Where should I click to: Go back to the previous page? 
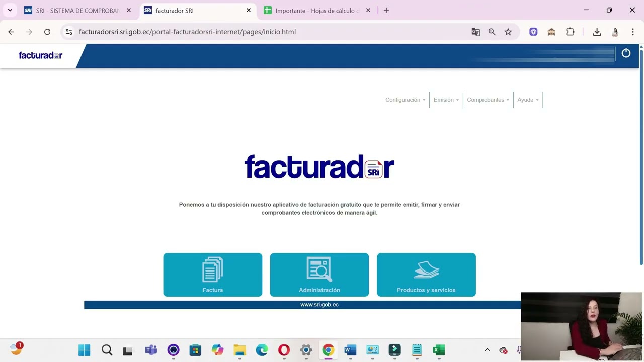(x=11, y=32)
